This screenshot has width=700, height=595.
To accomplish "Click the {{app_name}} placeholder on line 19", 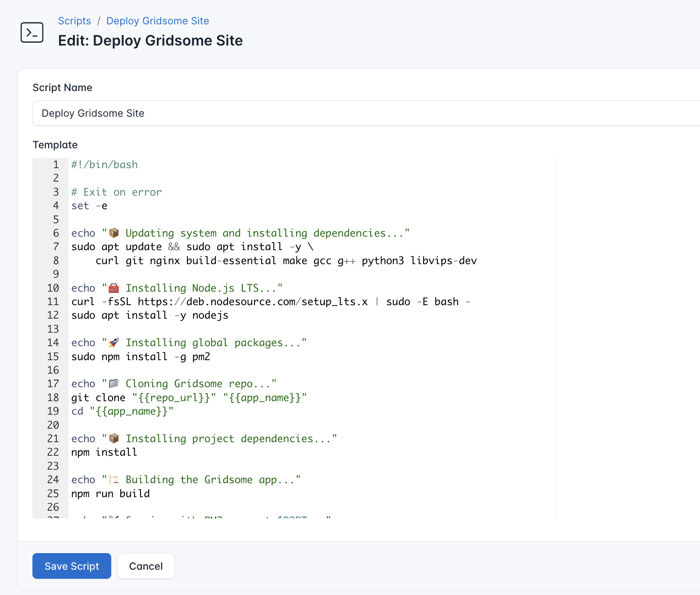I will click(131, 411).
